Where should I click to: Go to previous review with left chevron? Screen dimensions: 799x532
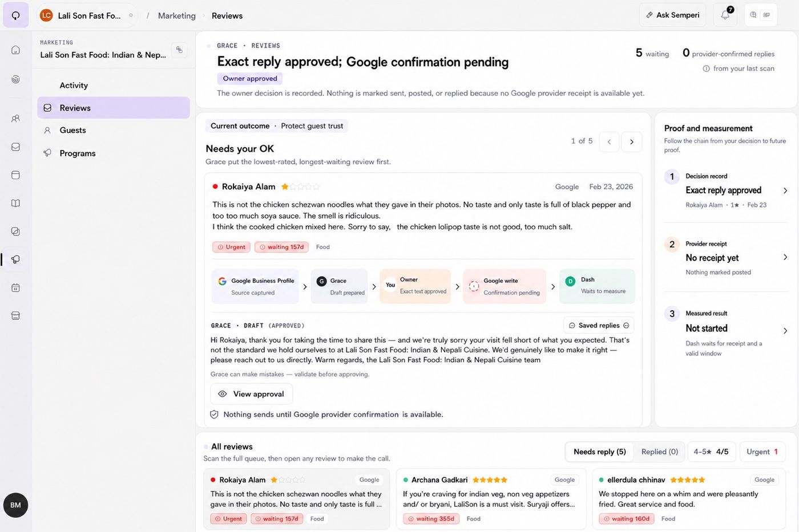coord(609,142)
